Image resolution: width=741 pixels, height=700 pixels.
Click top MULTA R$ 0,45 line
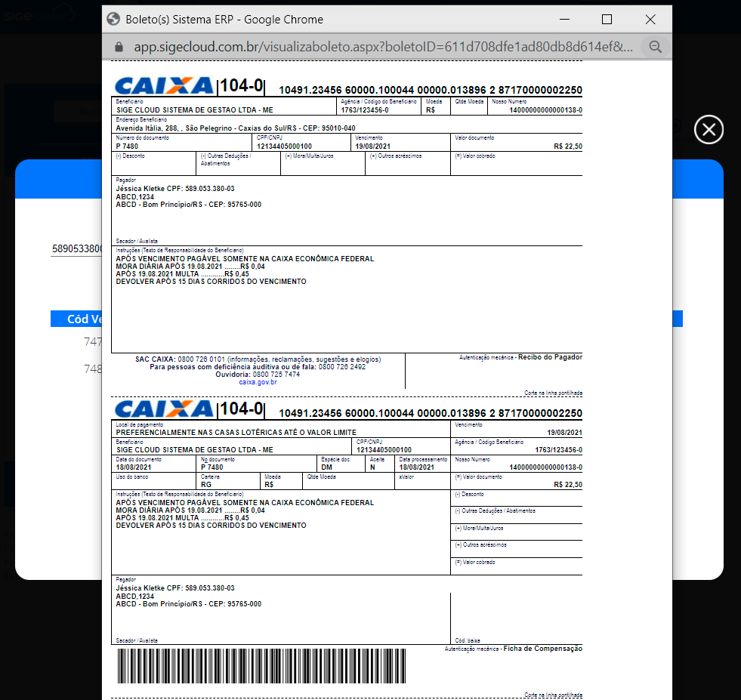(x=182, y=274)
